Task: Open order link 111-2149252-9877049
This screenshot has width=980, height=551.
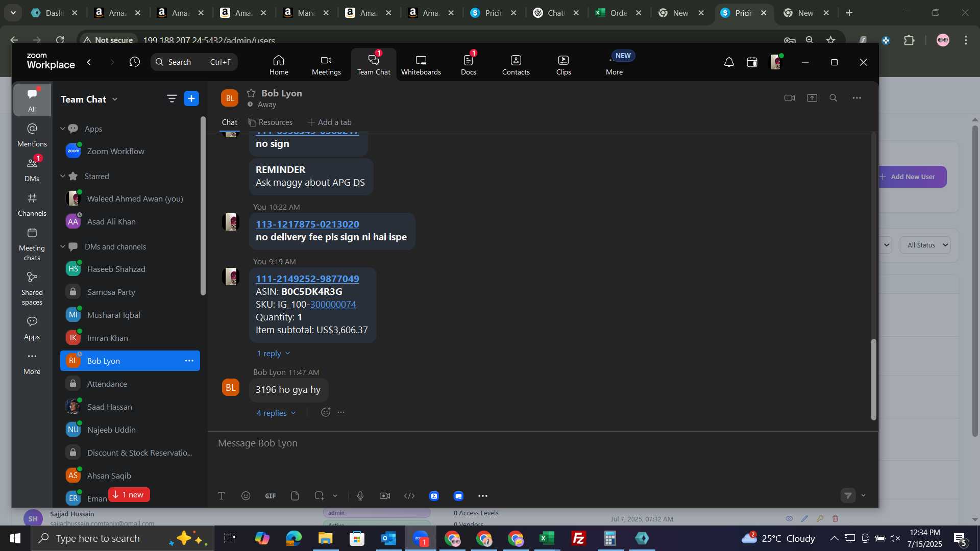Action: [x=307, y=279]
